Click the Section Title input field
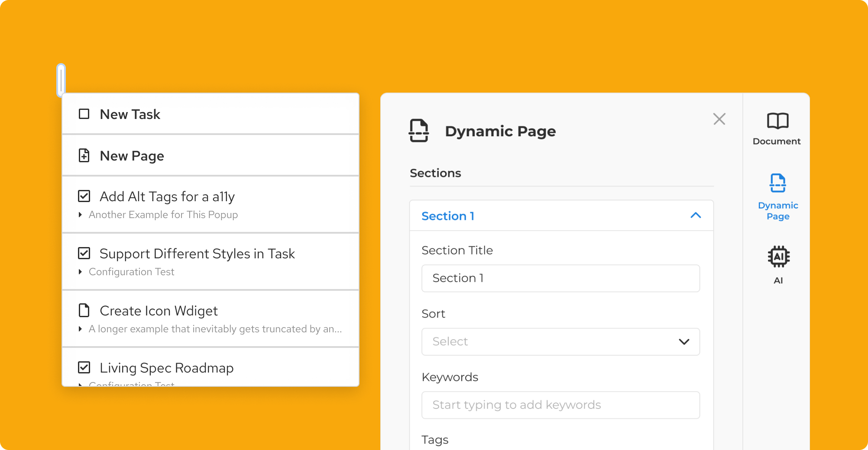Screen dimensions: 868x450 pyautogui.click(x=560, y=278)
